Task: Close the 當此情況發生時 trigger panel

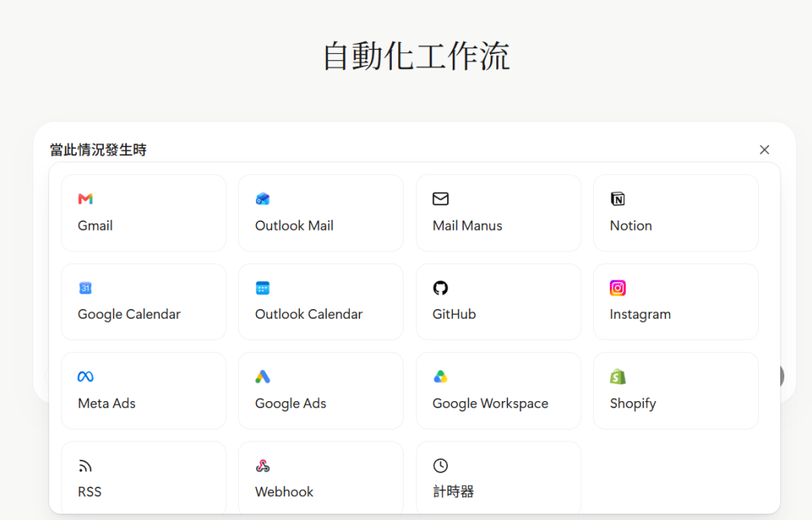Action: (x=764, y=150)
